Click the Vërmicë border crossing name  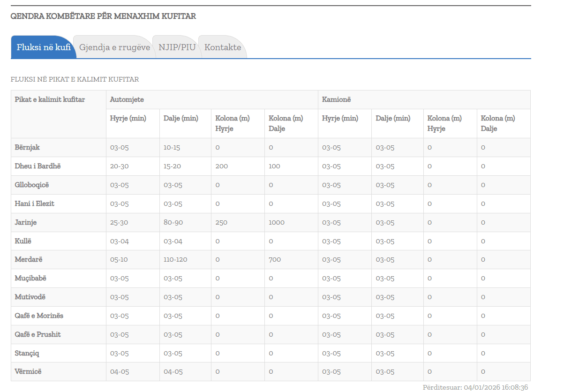pos(28,371)
